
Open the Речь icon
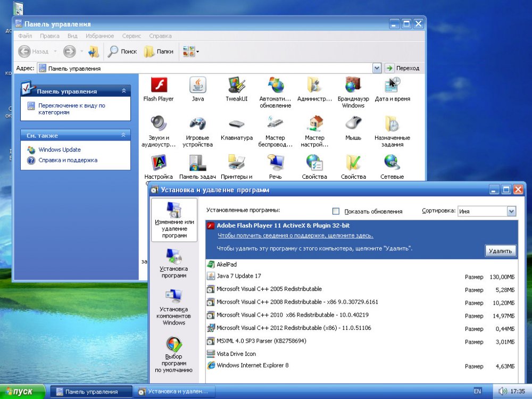point(275,167)
